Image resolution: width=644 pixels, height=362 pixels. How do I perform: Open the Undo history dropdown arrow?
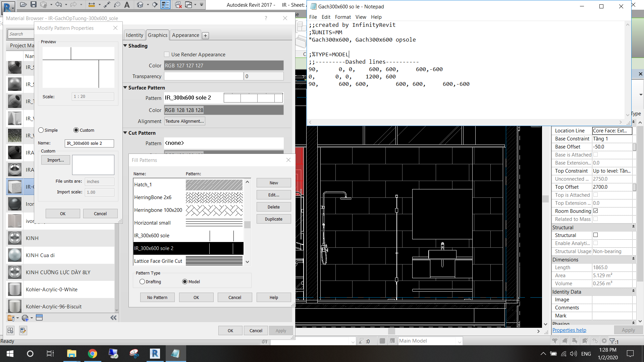click(x=66, y=5)
